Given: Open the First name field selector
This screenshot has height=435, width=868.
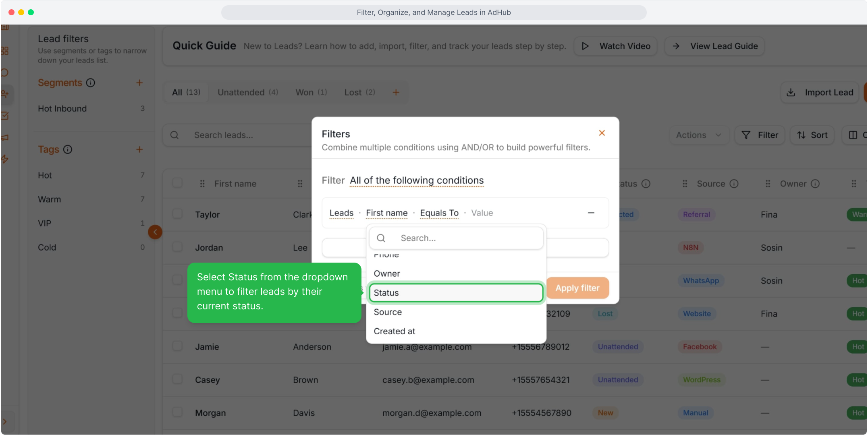Looking at the screenshot, I should tap(387, 213).
